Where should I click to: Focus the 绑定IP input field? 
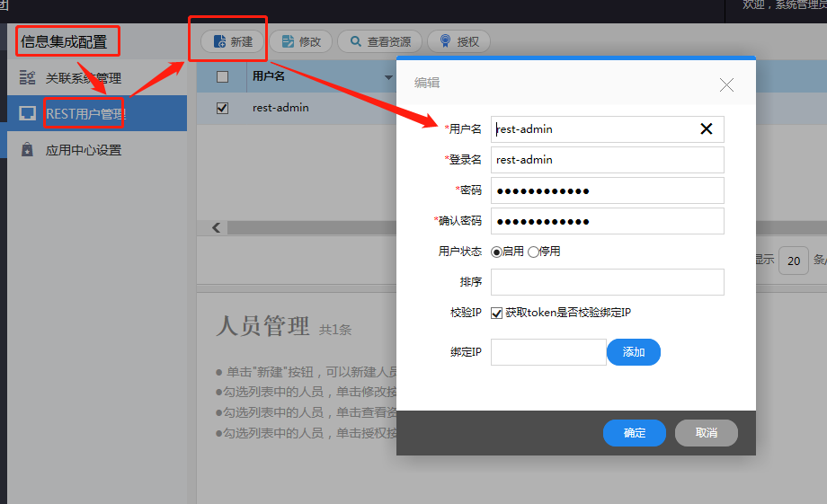pyautogui.click(x=548, y=352)
